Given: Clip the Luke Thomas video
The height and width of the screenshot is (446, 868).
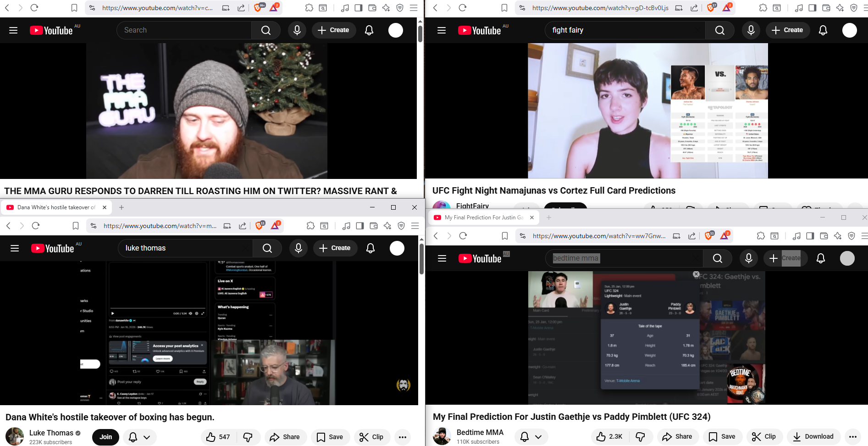Looking at the screenshot, I should pyautogui.click(x=371, y=437).
